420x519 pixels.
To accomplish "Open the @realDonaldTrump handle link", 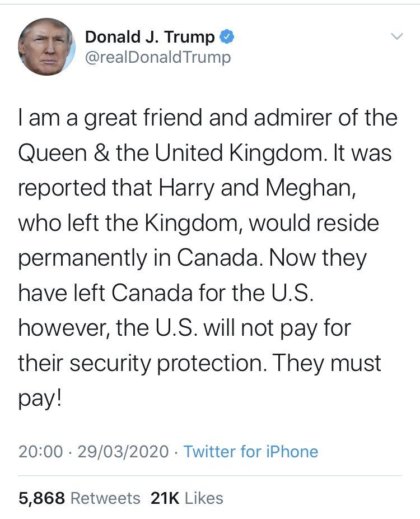I will [158, 57].
